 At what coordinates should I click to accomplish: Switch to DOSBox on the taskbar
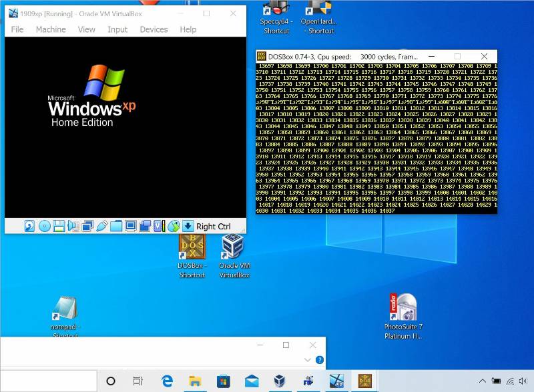click(x=364, y=381)
